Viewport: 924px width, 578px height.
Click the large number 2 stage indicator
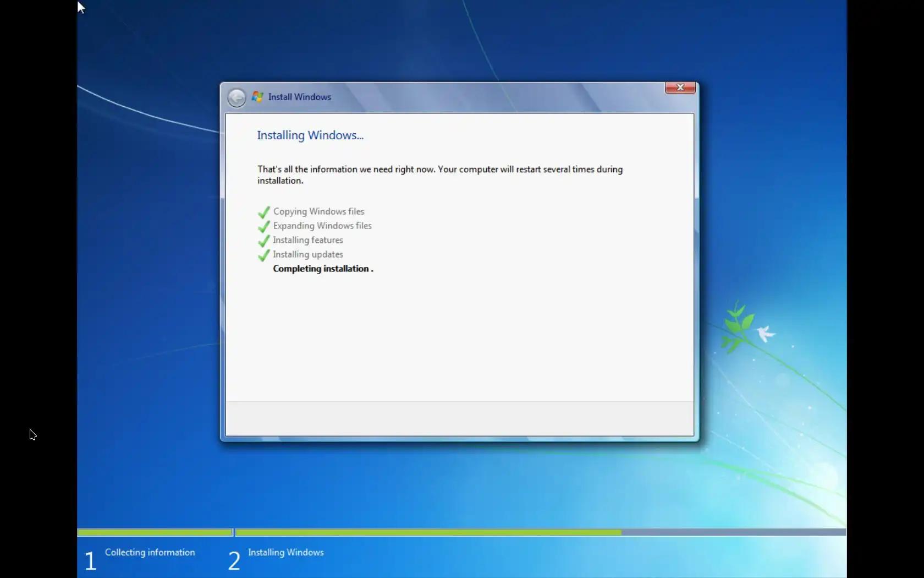tap(234, 561)
